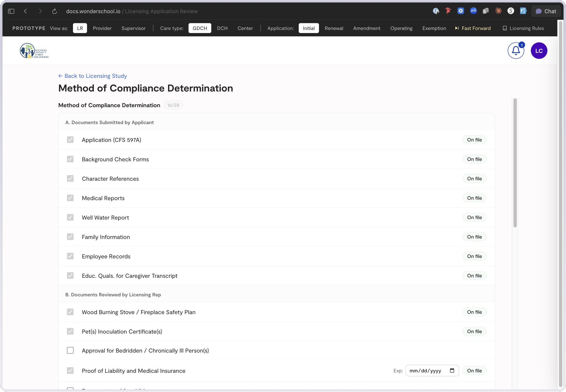Click On file badge for Employee Records
The height and width of the screenshot is (392, 566).
click(474, 256)
